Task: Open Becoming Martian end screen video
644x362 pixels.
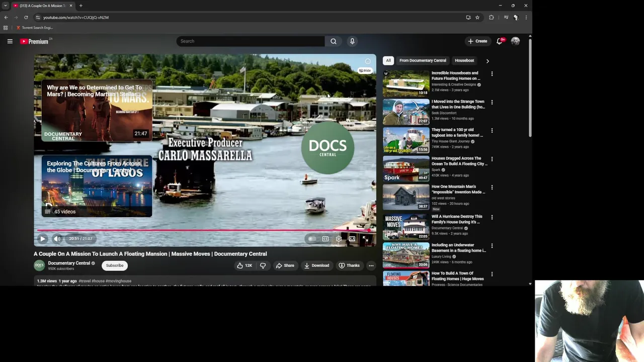Action: [x=97, y=110]
